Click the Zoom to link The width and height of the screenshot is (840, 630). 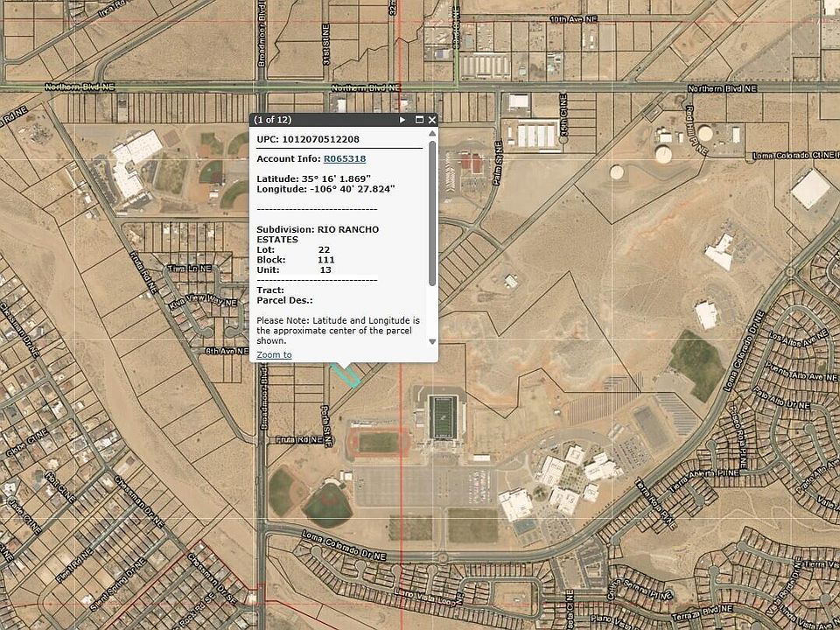click(x=274, y=354)
